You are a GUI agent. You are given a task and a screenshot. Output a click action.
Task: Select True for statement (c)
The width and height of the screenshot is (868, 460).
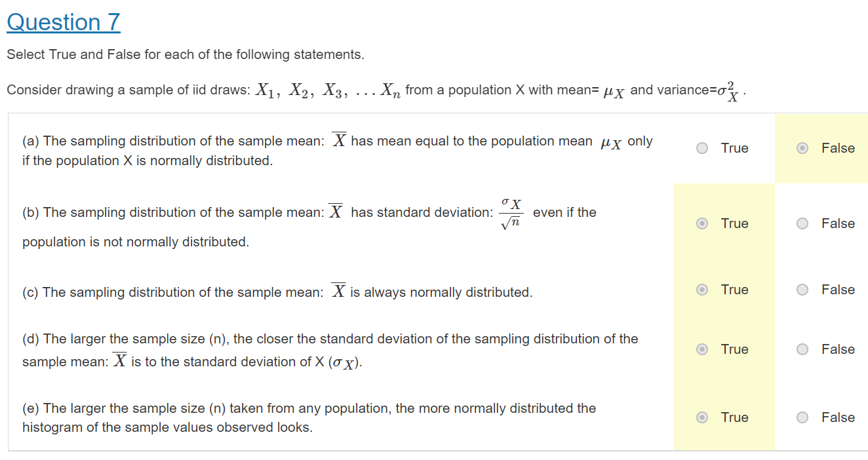(x=702, y=290)
